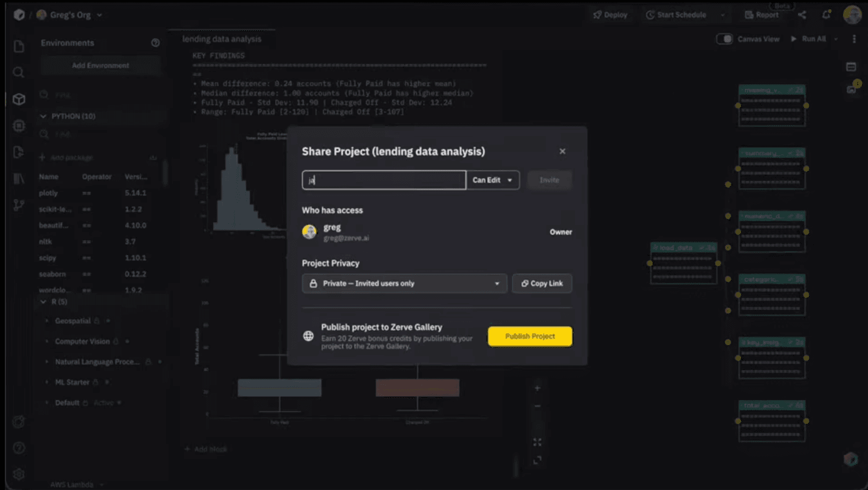Viewport: 868px width, 490px height.
Task: Collapse the PYTHON (10) package section
Action: coord(43,116)
